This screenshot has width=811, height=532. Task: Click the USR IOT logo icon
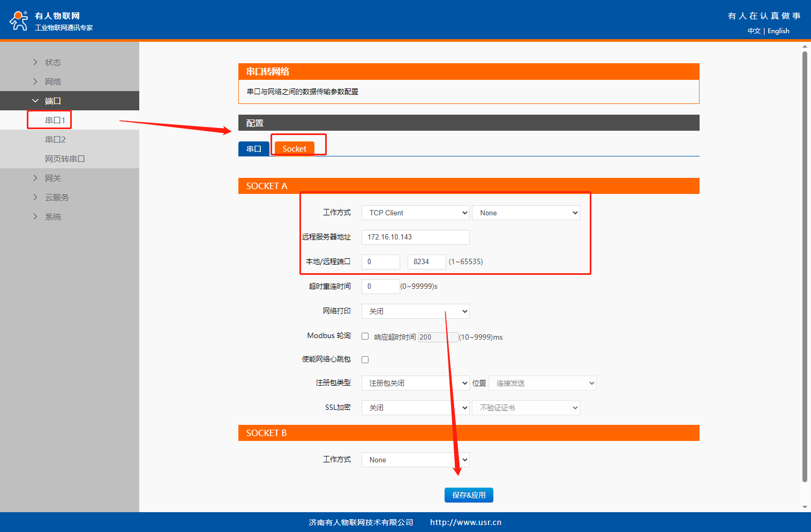point(19,20)
